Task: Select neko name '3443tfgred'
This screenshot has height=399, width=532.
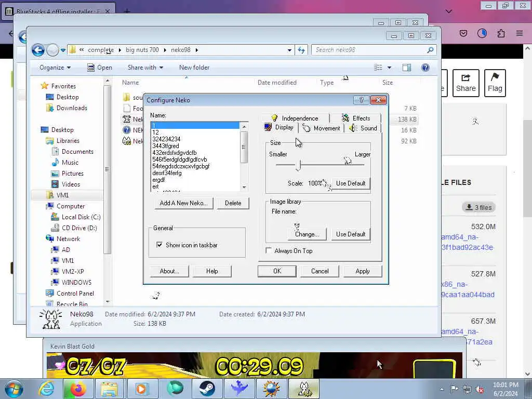Action: pos(195,146)
